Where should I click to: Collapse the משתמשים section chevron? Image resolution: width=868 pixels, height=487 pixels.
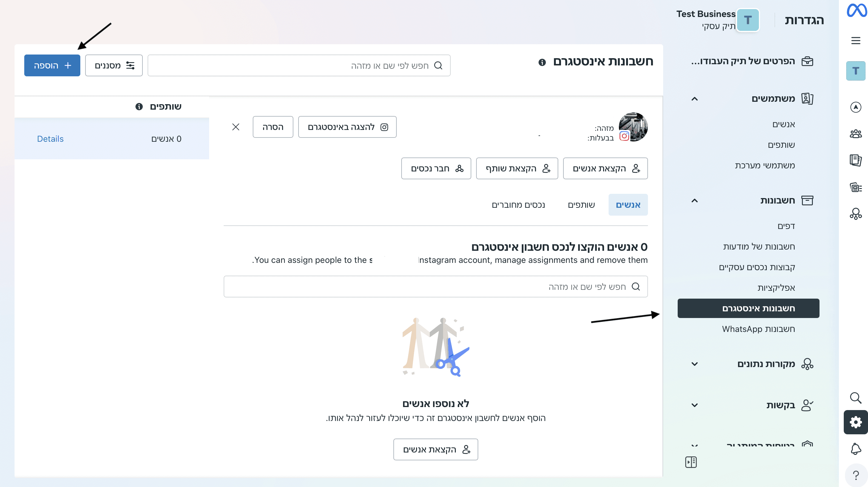point(694,99)
